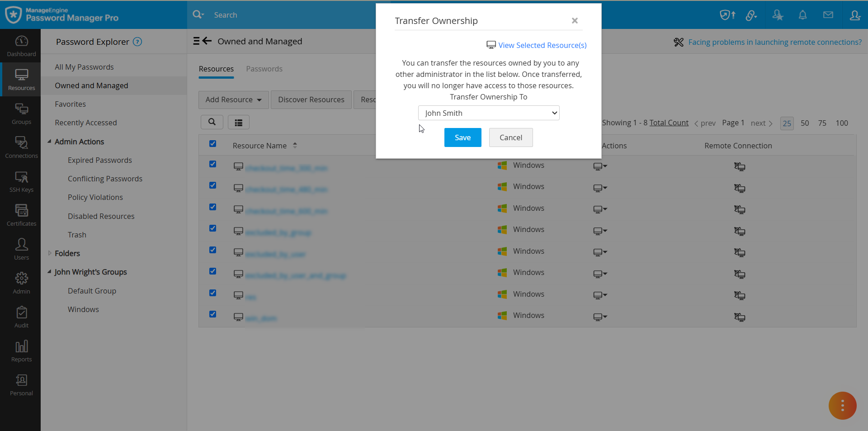Go to Certificates sidebar section
The image size is (868, 431).
pyautogui.click(x=21, y=216)
